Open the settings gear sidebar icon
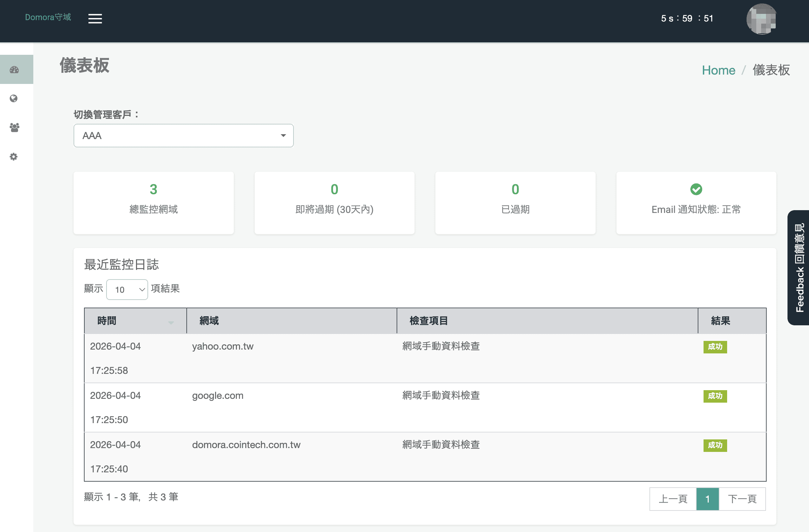The image size is (809, 532). point(14,157)
